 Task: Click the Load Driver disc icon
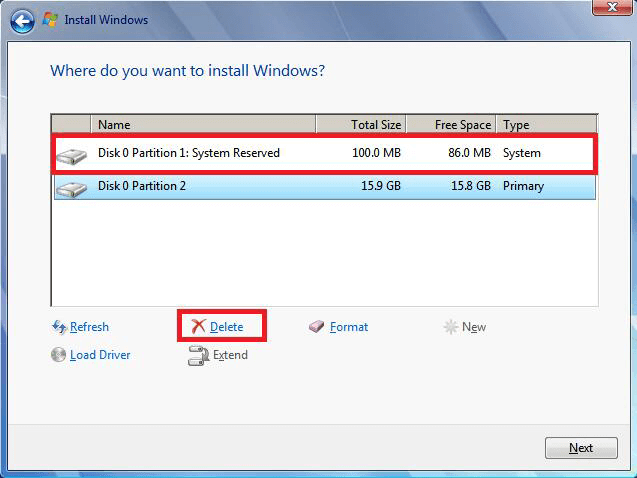pyautogui.click(x=58, y=355)
